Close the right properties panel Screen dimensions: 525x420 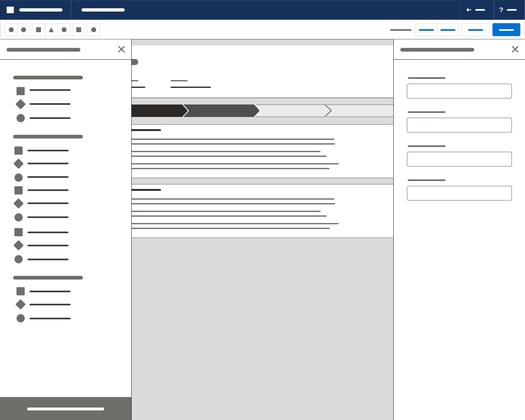click(515, 49)
